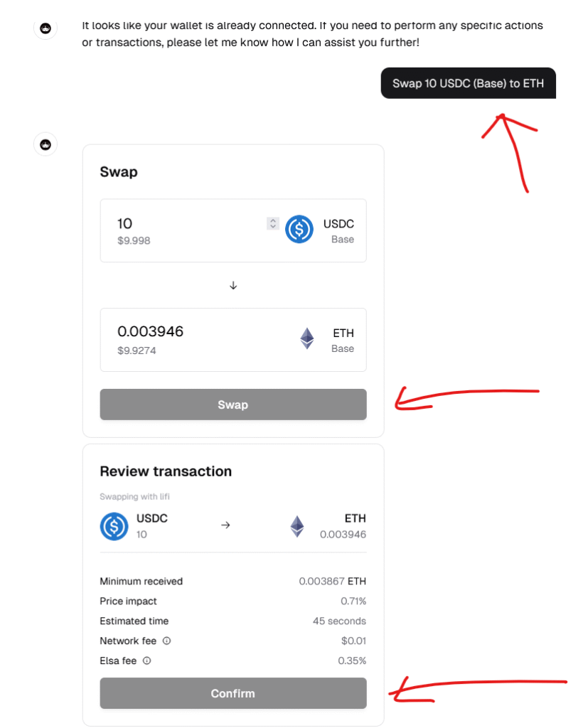Viewport: 588px width, 728px height.
Task: Click the Swapping with lifi label
Action: [134, 496]
